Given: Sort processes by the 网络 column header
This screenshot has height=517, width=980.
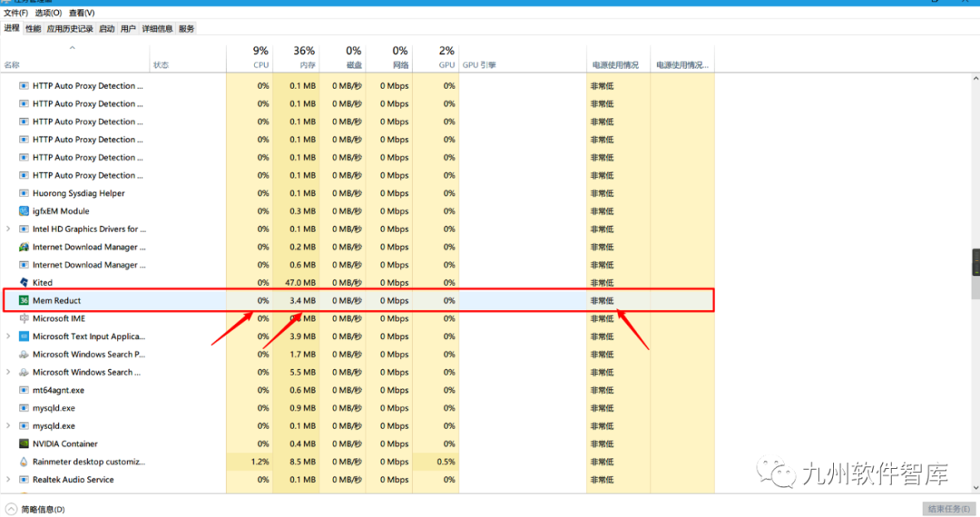Looking at the screenshot, I should 388,57.
